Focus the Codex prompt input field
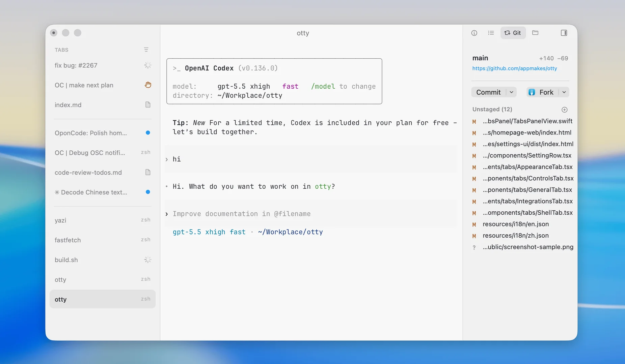 point(310,214)
